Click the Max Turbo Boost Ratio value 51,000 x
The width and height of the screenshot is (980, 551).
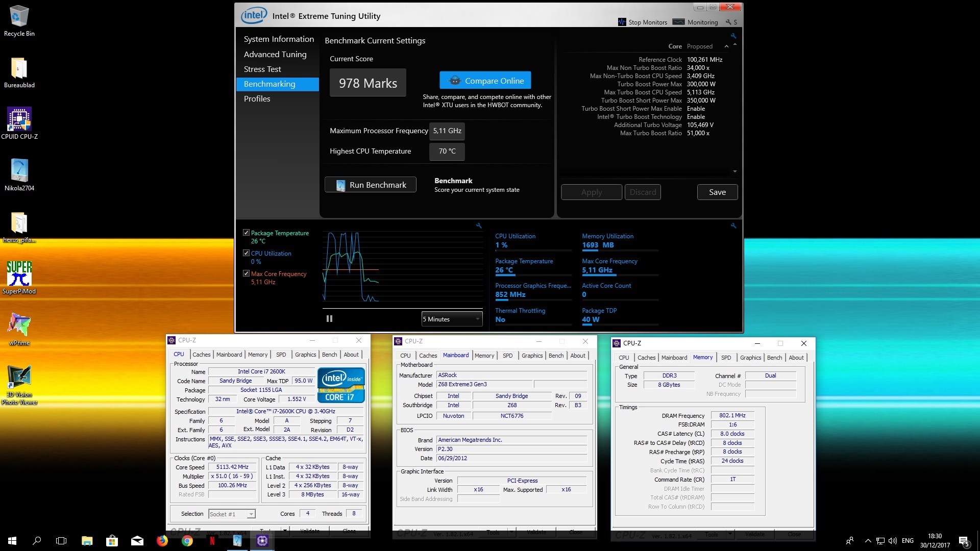(698, 133)
